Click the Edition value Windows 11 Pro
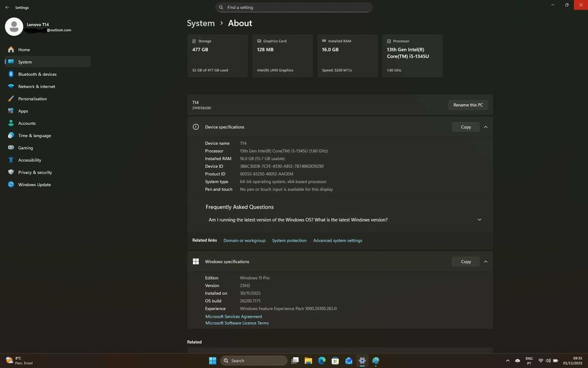The width and height of the screenshot is (588, 368). [x=255, y=278]
